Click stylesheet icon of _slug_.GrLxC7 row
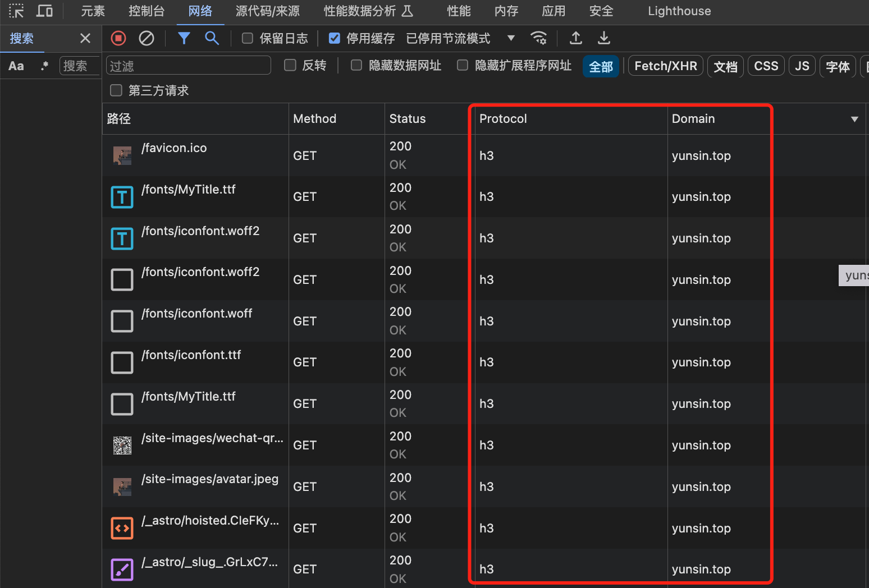 click(x=122, y=569)
